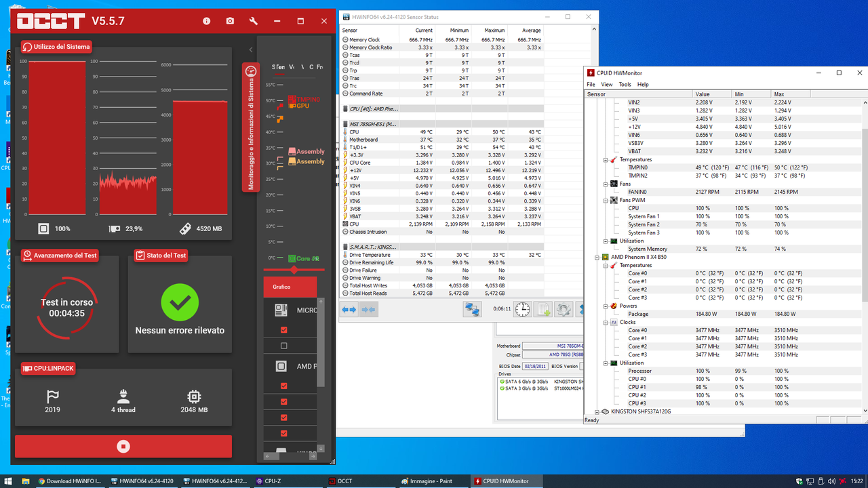
Task: Uncheck the second checkbox under AMD processor
Action: click(283, 402)
